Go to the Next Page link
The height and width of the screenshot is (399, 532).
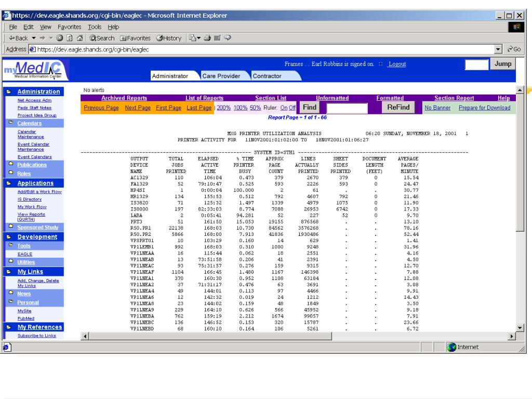coord(138,108)
